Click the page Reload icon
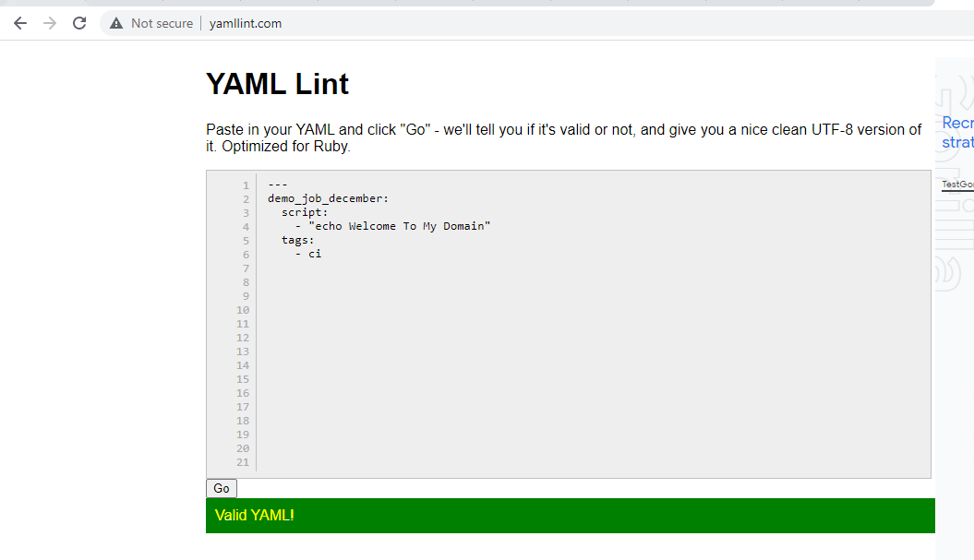Screen dimensions: 974x560 pos(79,23)
